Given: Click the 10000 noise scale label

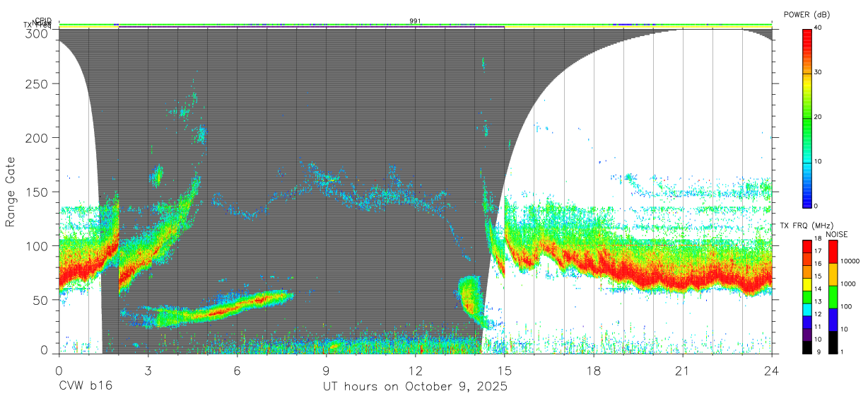Looking at the screenshot, I should (x=850, y=261).
